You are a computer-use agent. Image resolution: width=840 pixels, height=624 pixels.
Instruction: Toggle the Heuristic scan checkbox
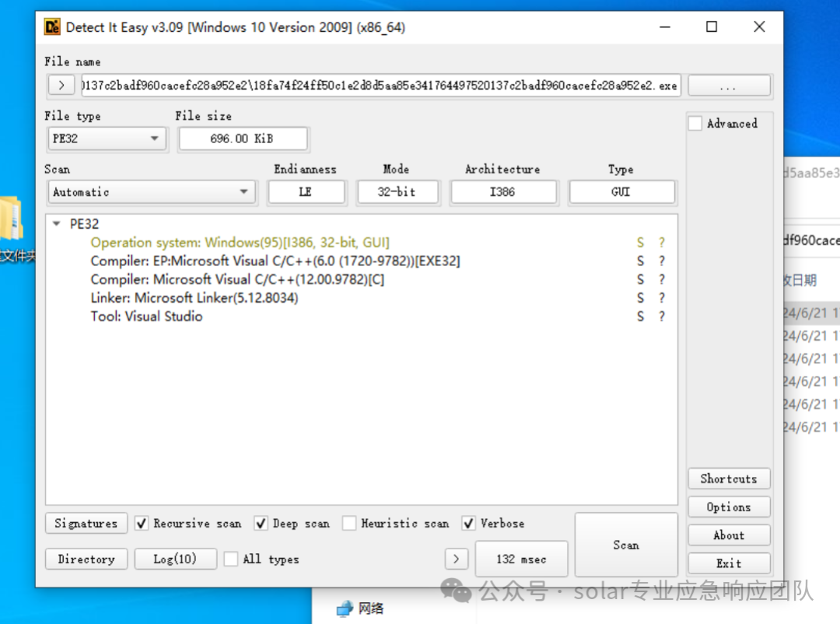click(349, 523)
